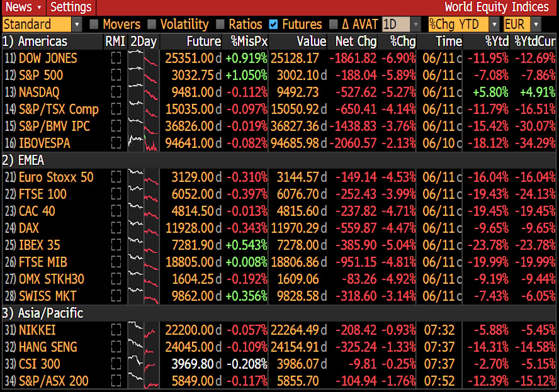Sort by the Future column header
The image size is (559, 392).
[204, 41]
